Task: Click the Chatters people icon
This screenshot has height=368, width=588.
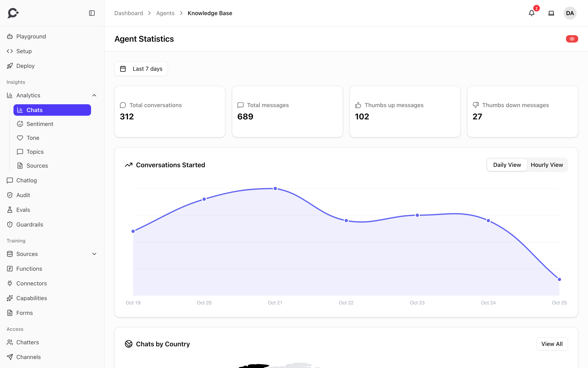Action: (10, 342)
